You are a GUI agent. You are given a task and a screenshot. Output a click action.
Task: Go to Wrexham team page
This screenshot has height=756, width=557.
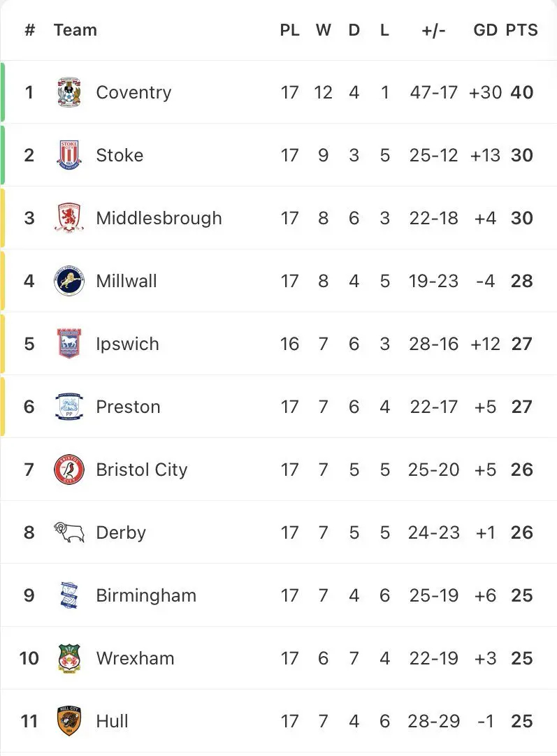135,658
